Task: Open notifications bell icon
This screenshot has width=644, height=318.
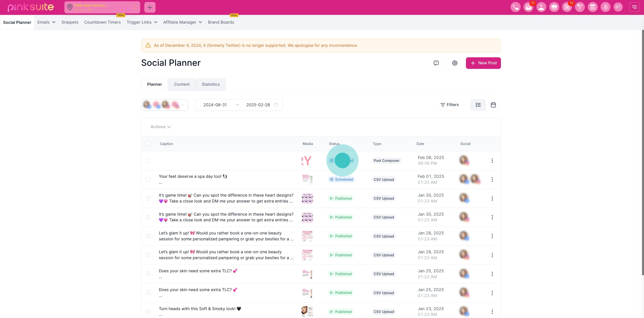Action: [605, 7]
